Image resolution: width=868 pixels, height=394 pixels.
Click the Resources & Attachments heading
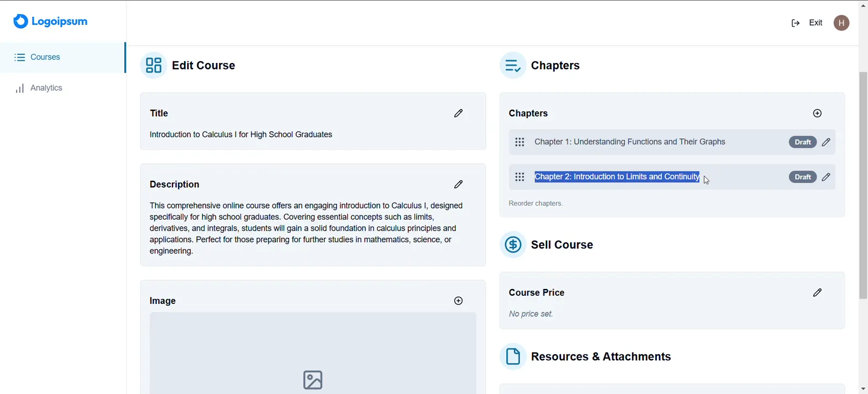coord(601,357)
